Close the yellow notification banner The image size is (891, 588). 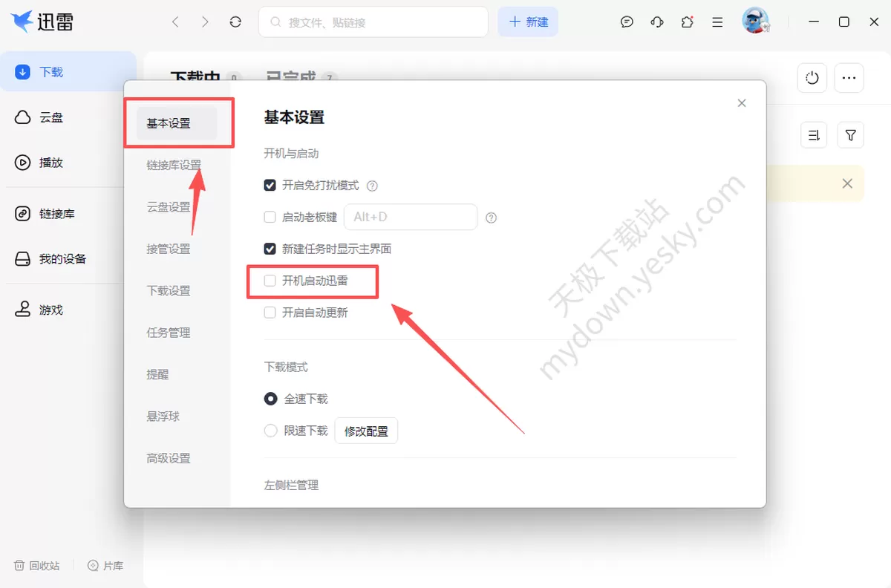tap(847, 183)
